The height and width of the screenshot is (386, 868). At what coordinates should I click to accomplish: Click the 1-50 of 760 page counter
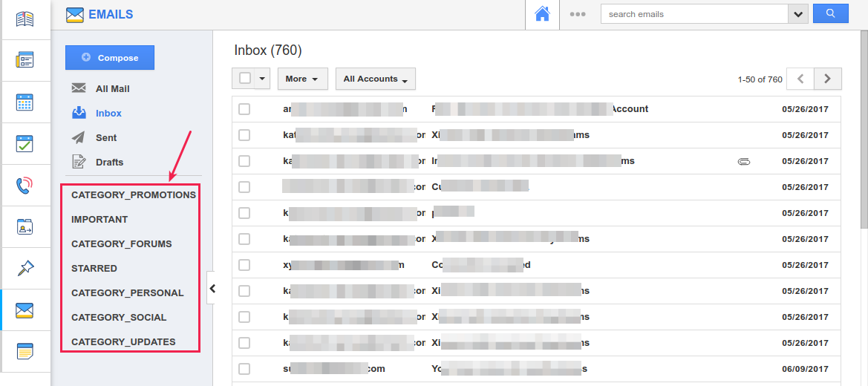tap(760, 79)
